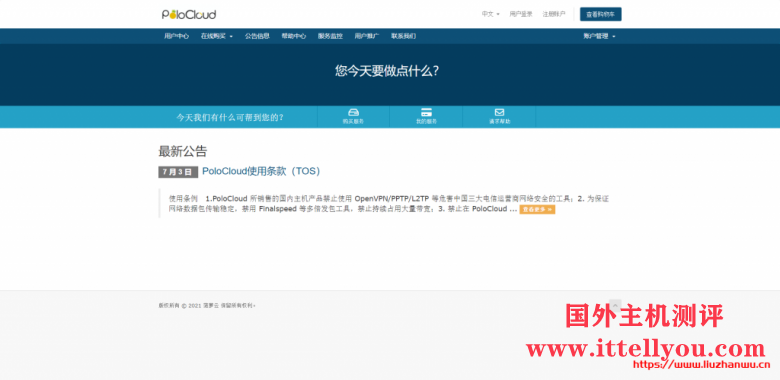Open the PoloCloud使用条款 (TOS) announcement
Image resolution: width=780 pixels, height=380 pixels.
tap(261, 171)
